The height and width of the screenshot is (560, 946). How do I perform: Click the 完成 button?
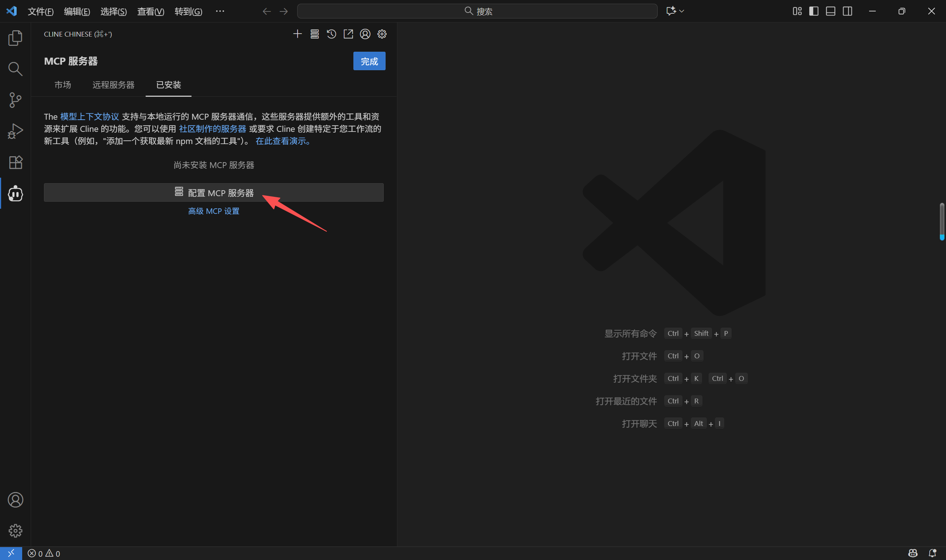(x=369, y=61)
